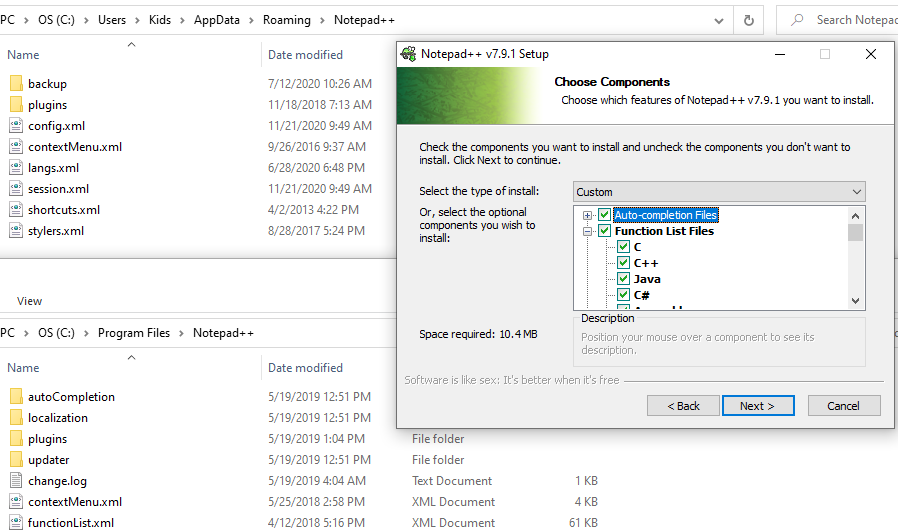Screen dimensions: 898x532
Task: Select the shortcuts.xml file name
Action: click(x=64, y=210)
